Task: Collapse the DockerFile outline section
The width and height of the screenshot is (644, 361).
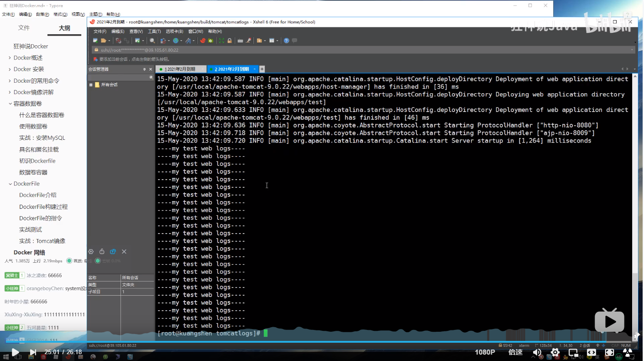Action: 10,184
